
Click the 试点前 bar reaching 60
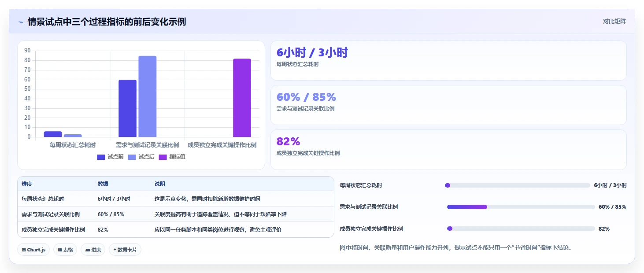coord(127,108)
